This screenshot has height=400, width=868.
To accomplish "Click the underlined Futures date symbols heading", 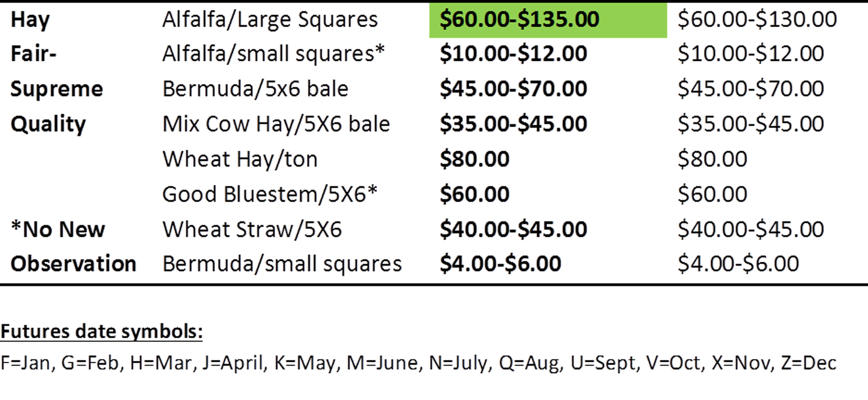I will [x=102, y=332].
